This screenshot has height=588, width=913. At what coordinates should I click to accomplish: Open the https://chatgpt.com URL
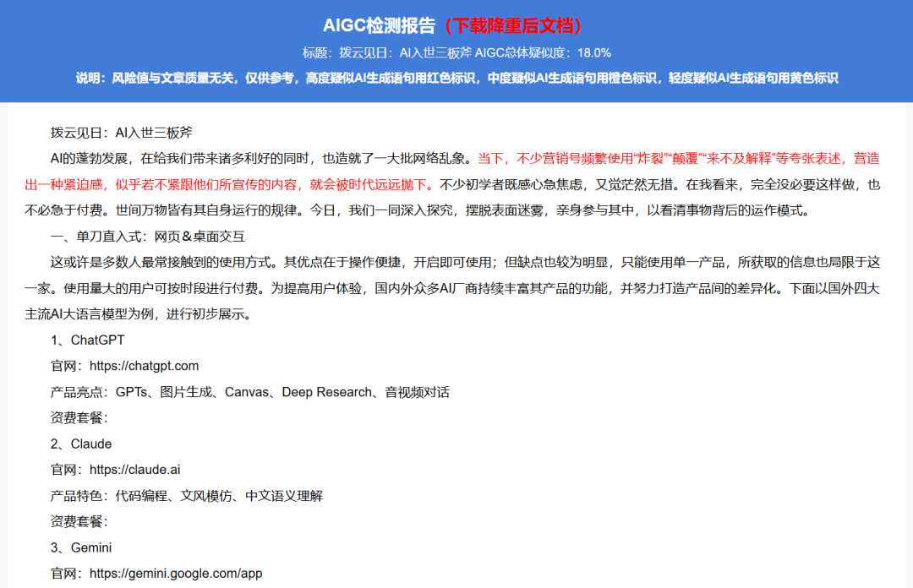(x=144, y=366)
